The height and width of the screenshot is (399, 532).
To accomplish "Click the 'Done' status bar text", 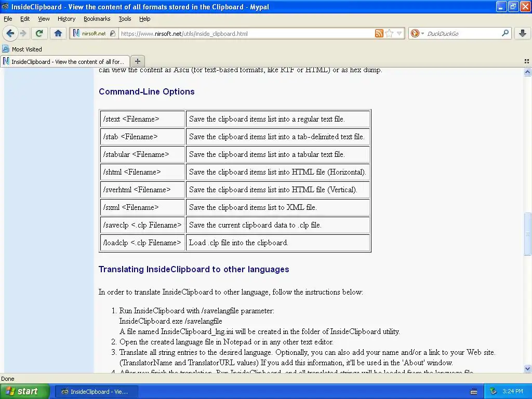I will click(7, 379).
